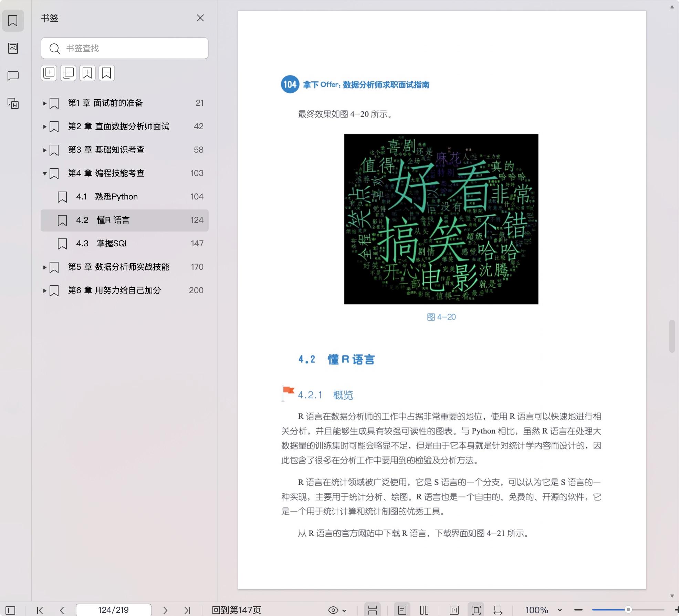The image size is (679, 616).
Task: Click the scroll down arrow
Action: [x=672, y=596]
